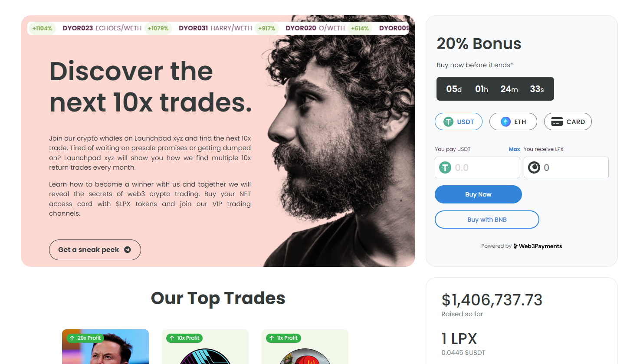The height and width of the screenshot is (364, 640).
Task: Open the Get a sneak peek button
Action: pyautogui.click(x=95, y=250)
